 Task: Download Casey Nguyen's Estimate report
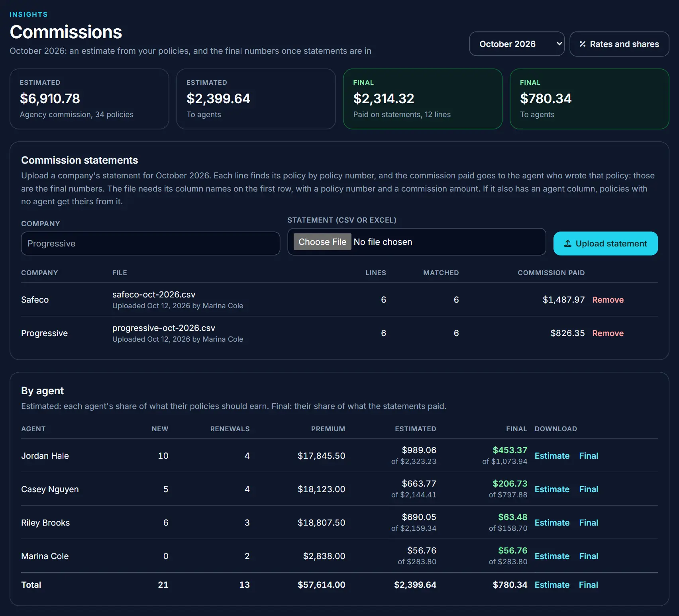(552, 489)
